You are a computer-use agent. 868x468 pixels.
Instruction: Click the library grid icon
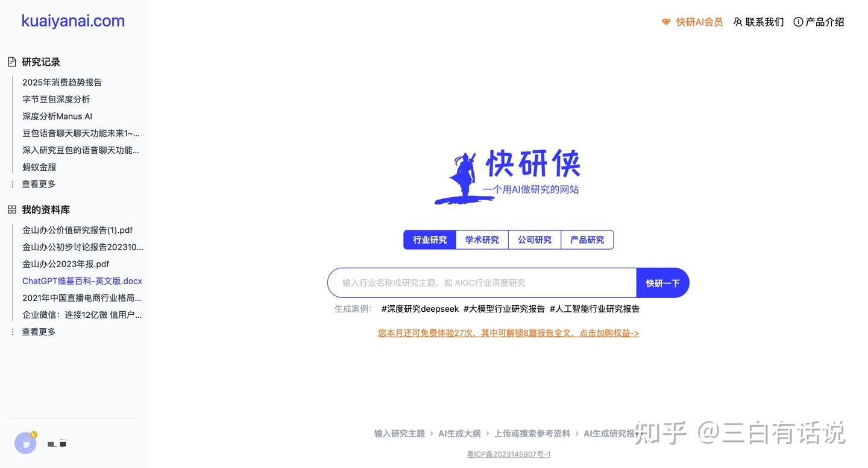12,209
